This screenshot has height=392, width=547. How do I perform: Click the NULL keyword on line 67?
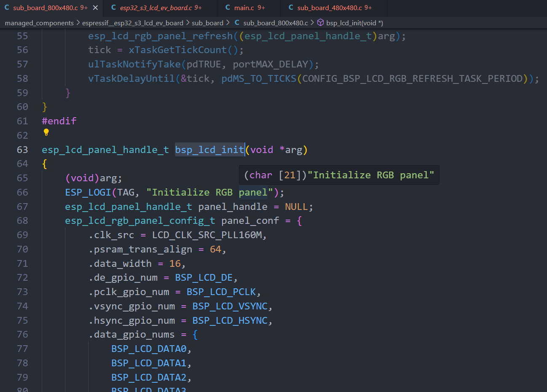(296, 207)
